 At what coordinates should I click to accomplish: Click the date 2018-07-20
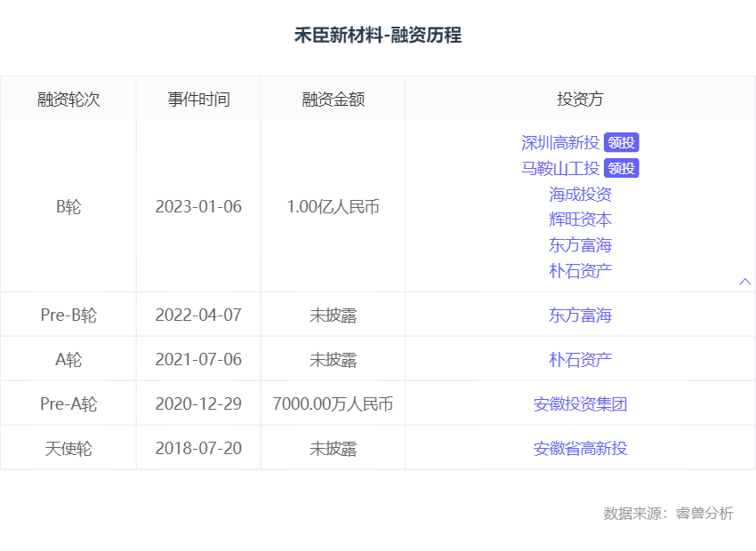pyautogui.click(x=198, y=449)
